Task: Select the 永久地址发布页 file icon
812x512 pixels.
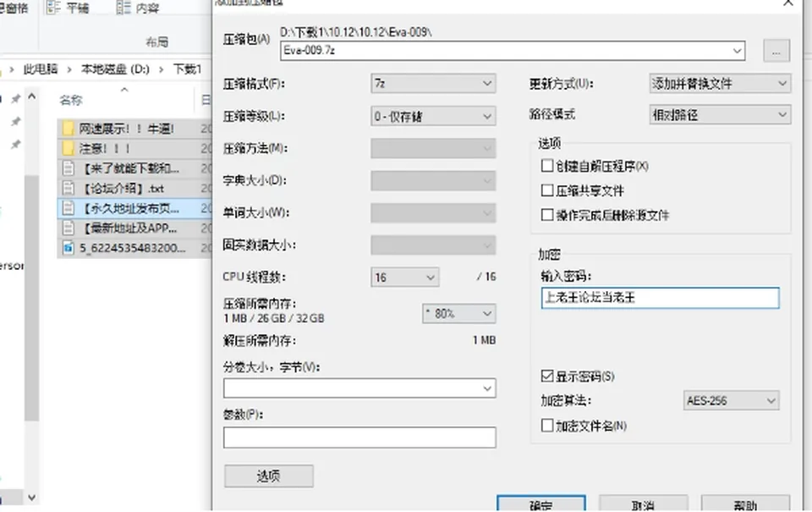Action: [x=68, y=208]
